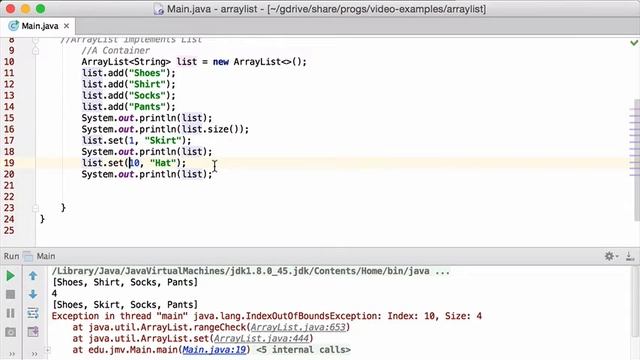The width and height of the screenshot is (640, 360).
Task: Click the IndexOutOfBoundsException message in the console
Action: [x=267, y=316]
